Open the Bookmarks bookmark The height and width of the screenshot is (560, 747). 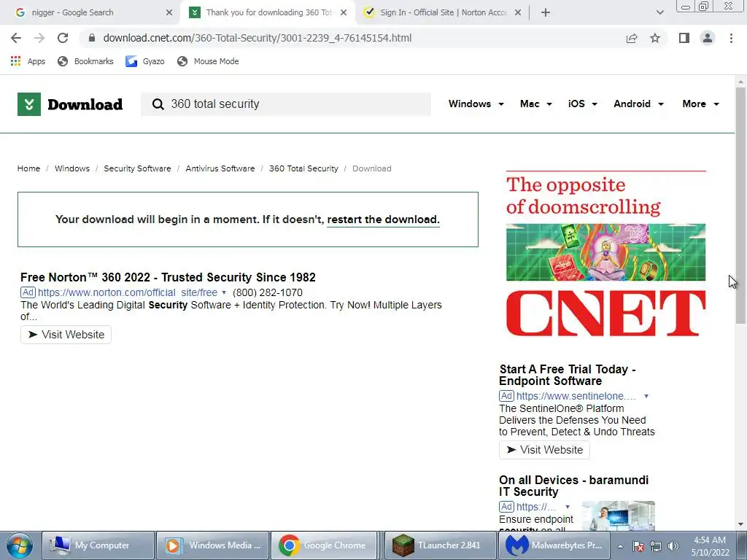pos(85,61)
